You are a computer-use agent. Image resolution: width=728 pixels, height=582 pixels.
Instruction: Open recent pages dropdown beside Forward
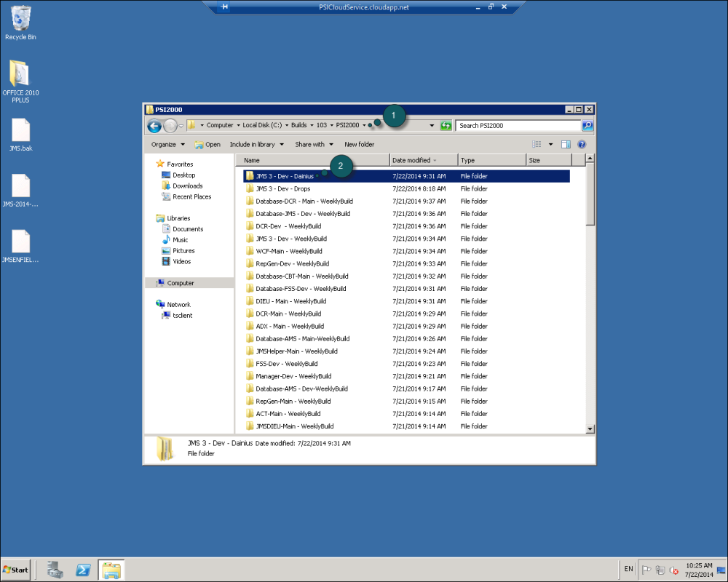(x=181, y=126)
